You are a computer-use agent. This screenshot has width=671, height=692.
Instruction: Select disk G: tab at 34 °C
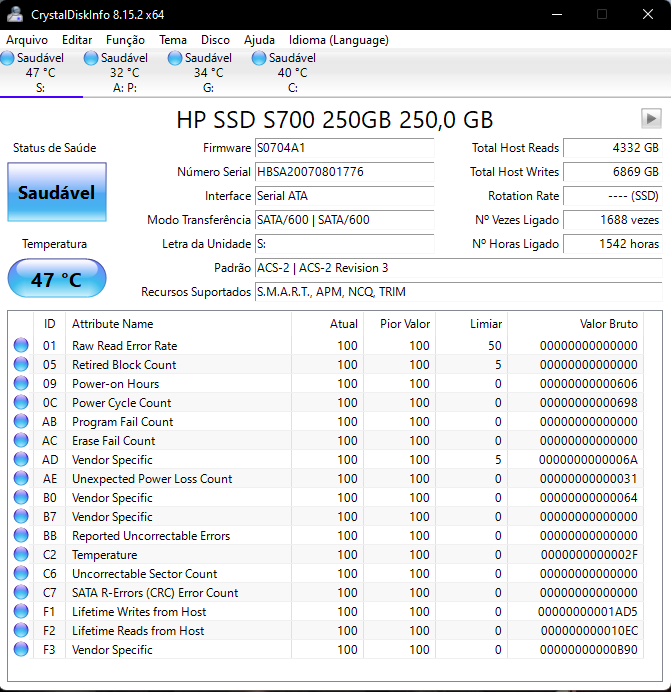[209, 73]
